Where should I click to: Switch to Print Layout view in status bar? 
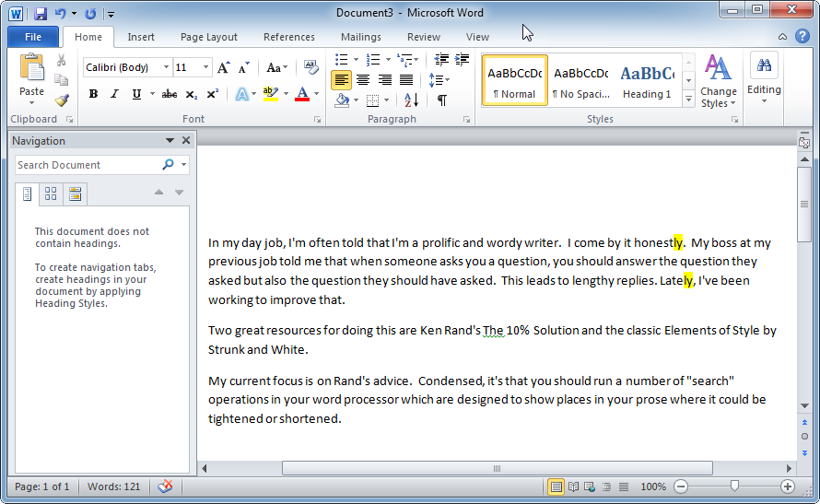tap(556, 487)
